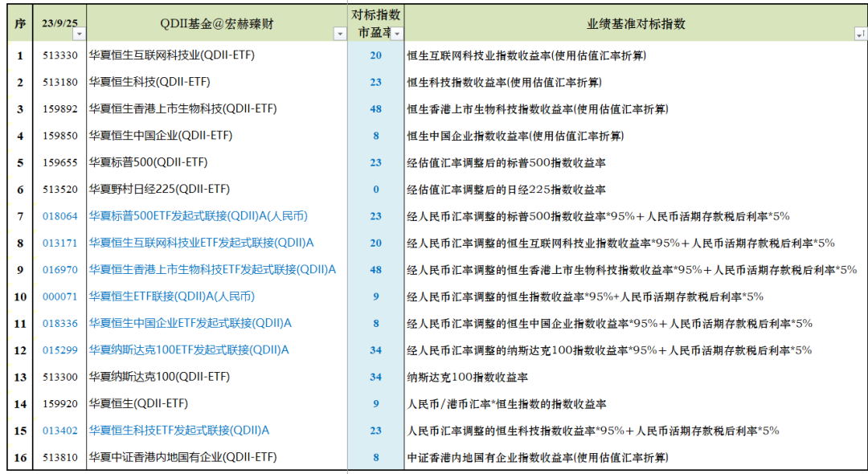This screenshot has width=868, height=474.
Task: Select 华夏恒生互联网科技业(QDII-ETF) cell
Action: pyautogui.click(x=217, y=55)
